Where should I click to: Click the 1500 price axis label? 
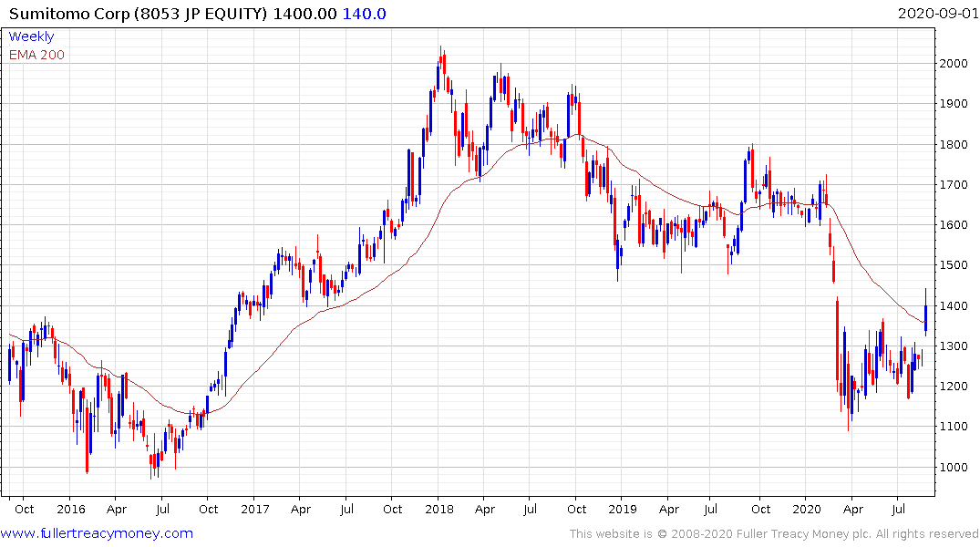pyautogui.click(x=954, y=265)
